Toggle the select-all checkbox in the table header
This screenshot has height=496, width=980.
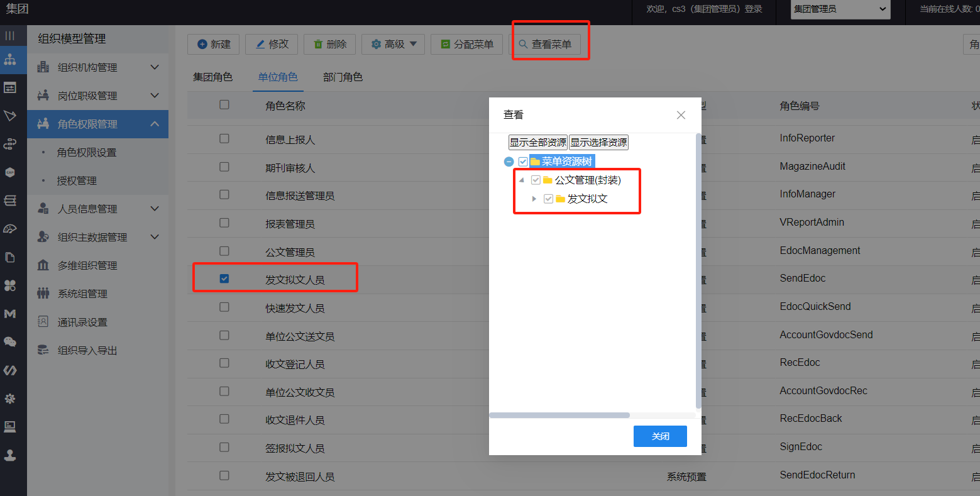point(224,105)
